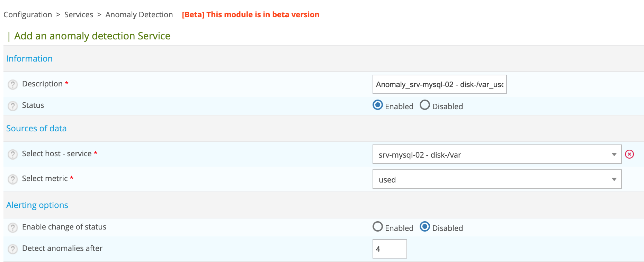
Task: Click help icon next to Description
Action: 13,84
